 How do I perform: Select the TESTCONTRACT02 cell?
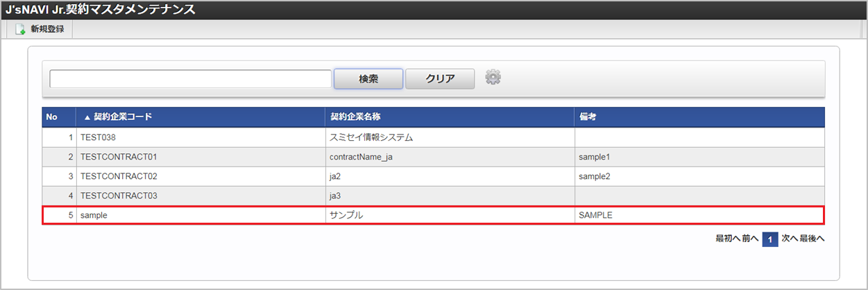(x=201, y=176)
